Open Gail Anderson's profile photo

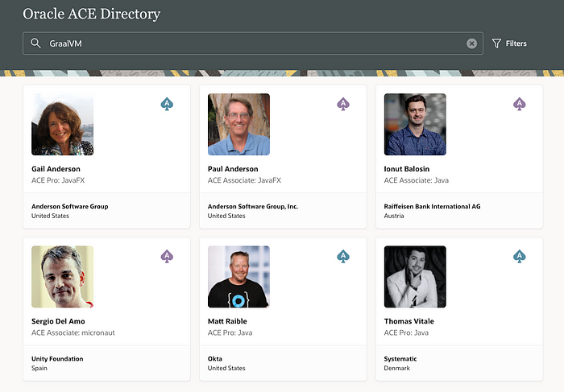point(62,125)
